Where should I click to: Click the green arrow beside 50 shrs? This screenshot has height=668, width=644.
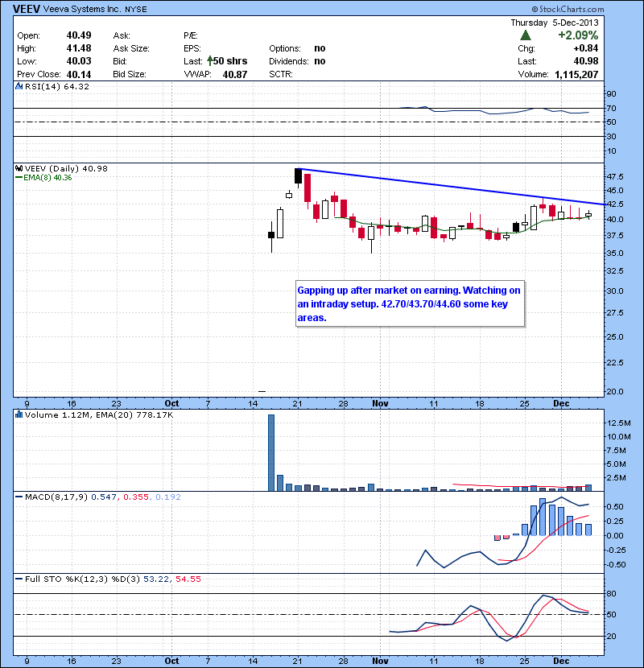209,61
